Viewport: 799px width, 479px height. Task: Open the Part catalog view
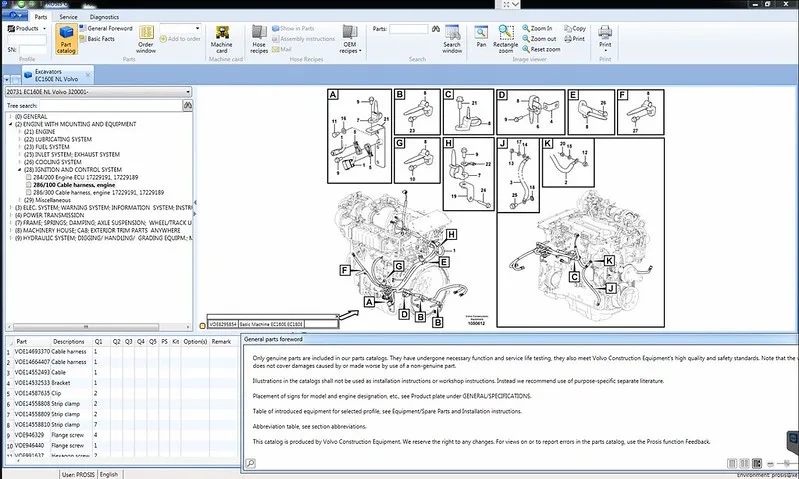[66, 39]
